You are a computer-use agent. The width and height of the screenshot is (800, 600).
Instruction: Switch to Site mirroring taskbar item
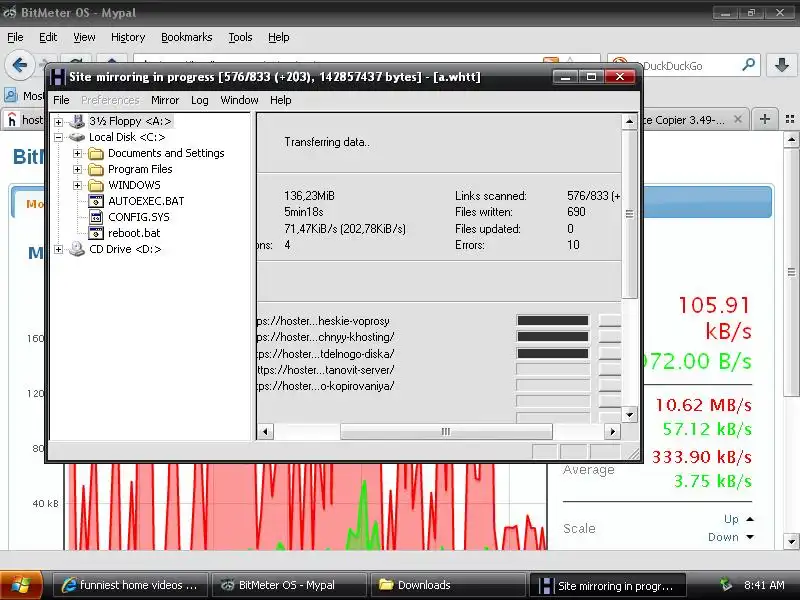pos(606,585)
